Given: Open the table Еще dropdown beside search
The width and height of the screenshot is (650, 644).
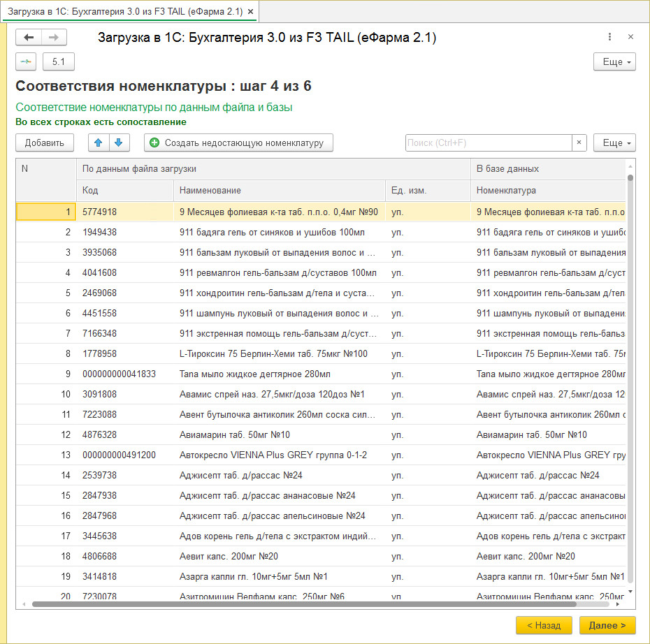Looking at the screenshot, I should click(x=614, y=143).
